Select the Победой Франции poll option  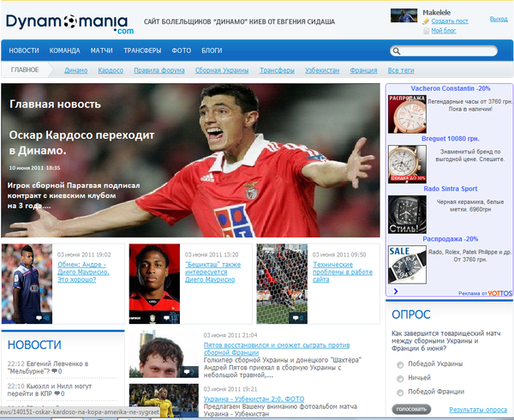(399, 393)
